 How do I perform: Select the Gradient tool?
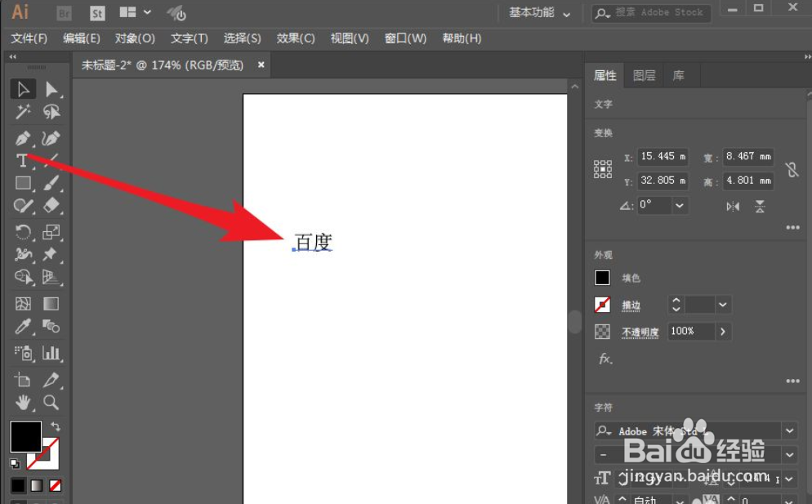click(x=51, y=304)
